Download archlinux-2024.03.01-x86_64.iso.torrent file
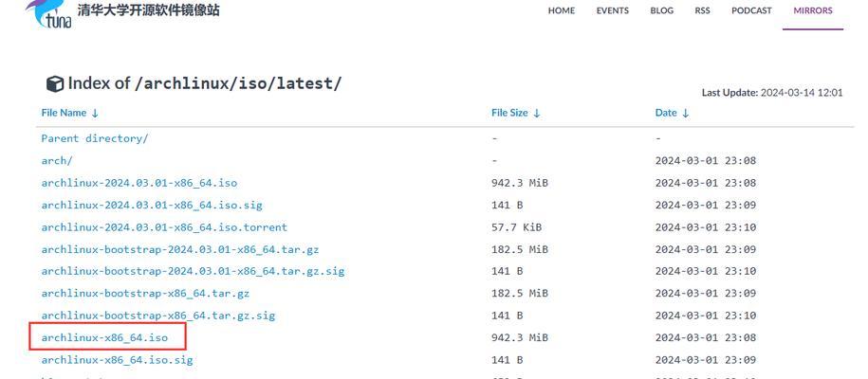 164,226
